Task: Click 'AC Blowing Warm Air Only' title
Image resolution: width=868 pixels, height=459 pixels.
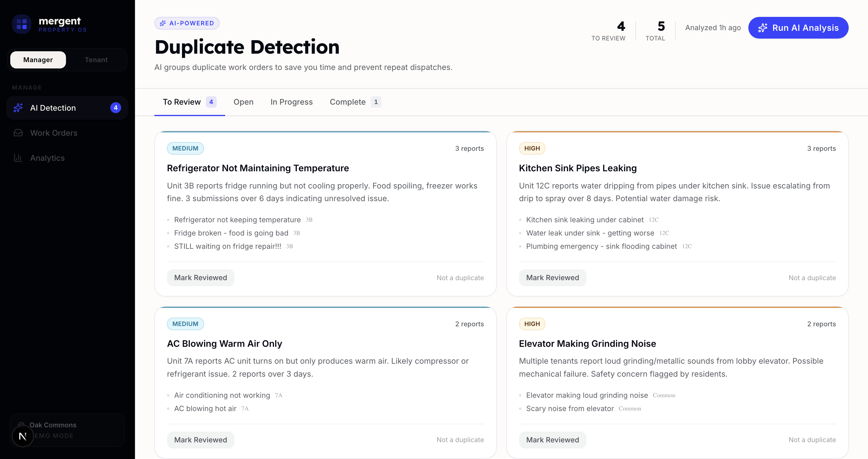Action: click(x=225, y=343)
